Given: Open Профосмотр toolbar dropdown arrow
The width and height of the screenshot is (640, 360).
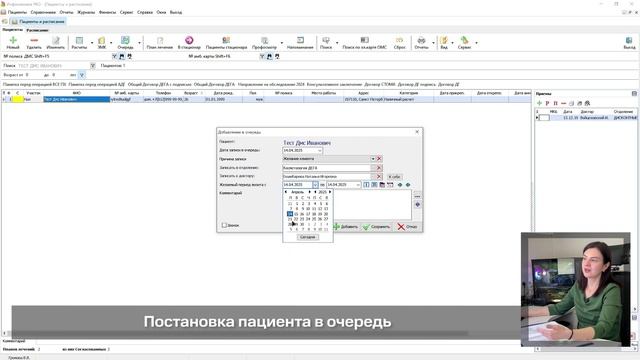Looking at the screenshot, I should pos(281,43).
